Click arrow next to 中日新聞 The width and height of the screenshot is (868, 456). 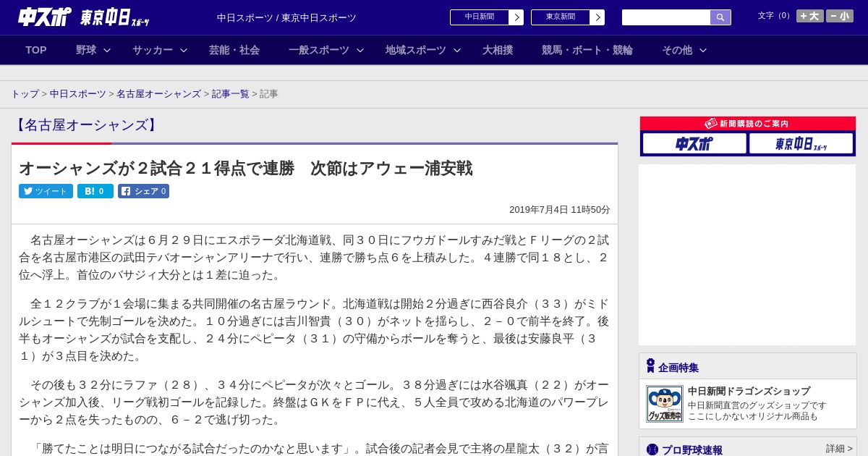coord(516,17)
